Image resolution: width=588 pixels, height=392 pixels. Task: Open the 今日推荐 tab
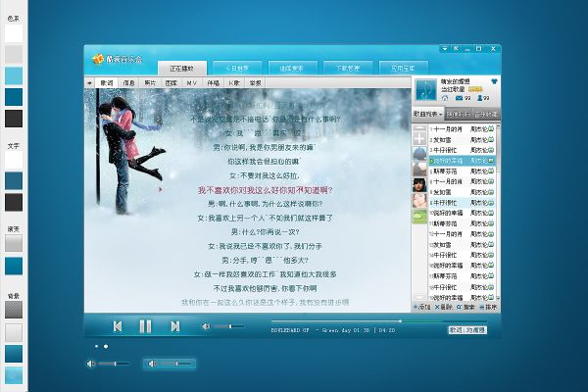click(238, 69)
